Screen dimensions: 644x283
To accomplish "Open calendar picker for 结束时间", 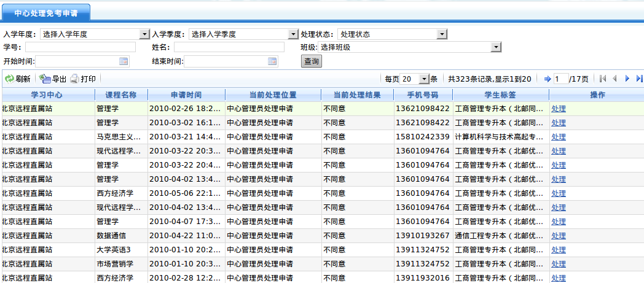I will [272, 61].
